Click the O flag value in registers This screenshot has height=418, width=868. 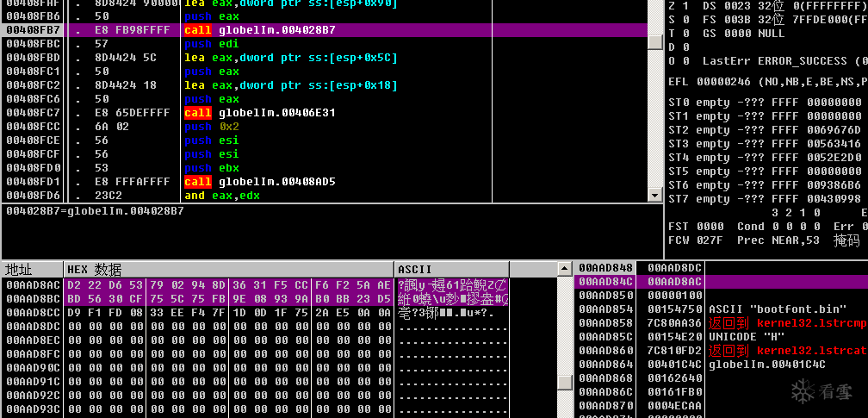pyautogui.click(x=686, y=61)
